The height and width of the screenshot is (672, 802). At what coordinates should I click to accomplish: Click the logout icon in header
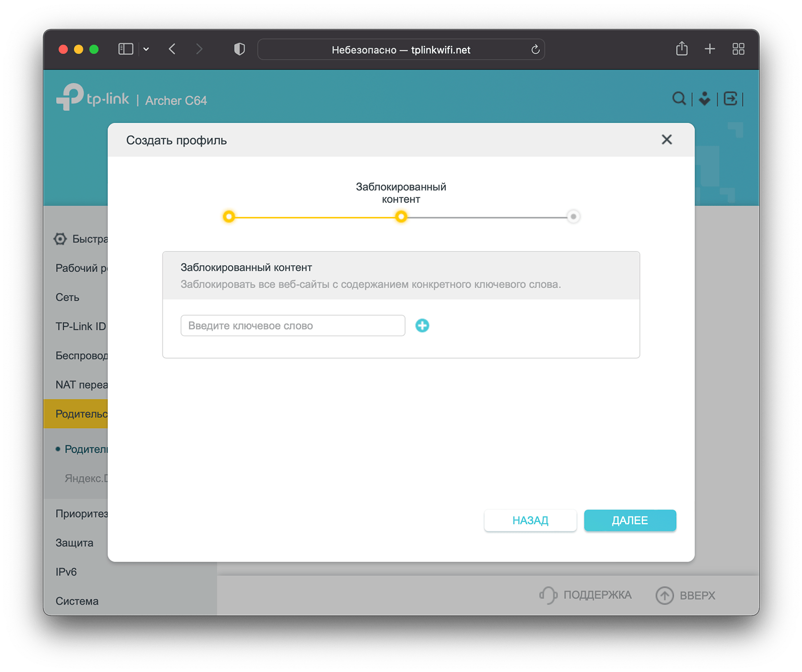(730, 99)
